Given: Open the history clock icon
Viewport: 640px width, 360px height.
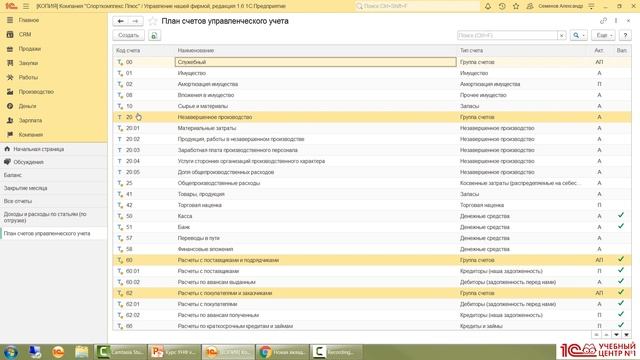Looking at the screenshot, I should (x=502, y=6).
